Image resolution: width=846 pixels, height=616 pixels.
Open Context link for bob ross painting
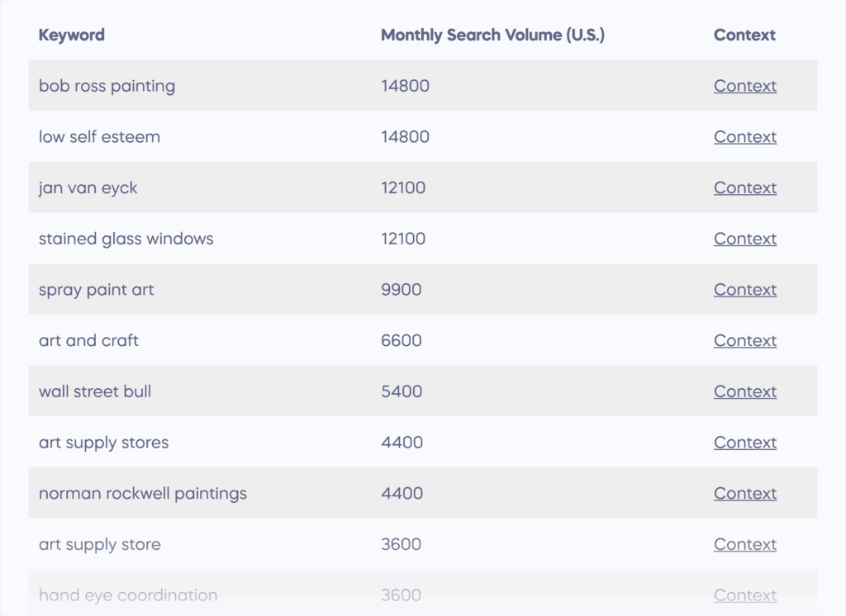click(x=744, y=86)
